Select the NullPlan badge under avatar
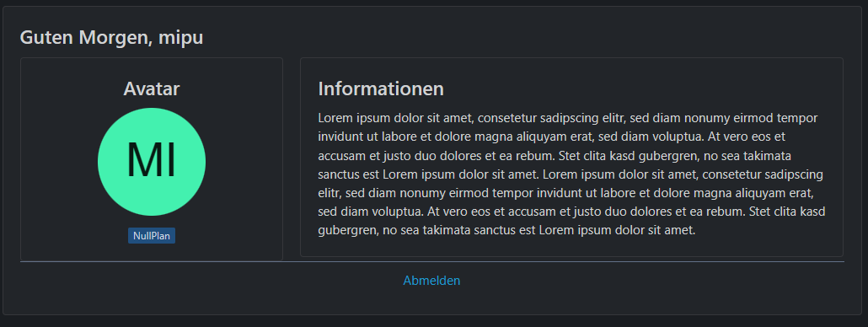868x327 pixels. tap(152, 236)
